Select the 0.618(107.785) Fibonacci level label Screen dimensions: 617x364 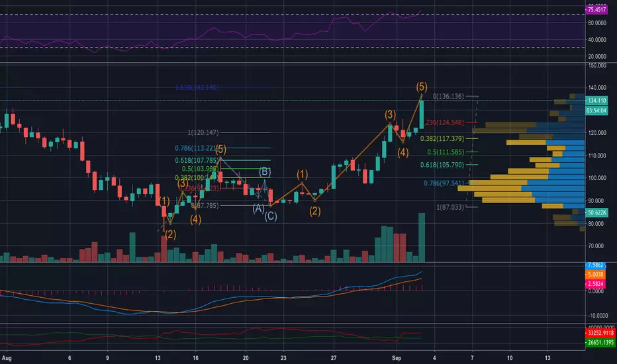197,161
